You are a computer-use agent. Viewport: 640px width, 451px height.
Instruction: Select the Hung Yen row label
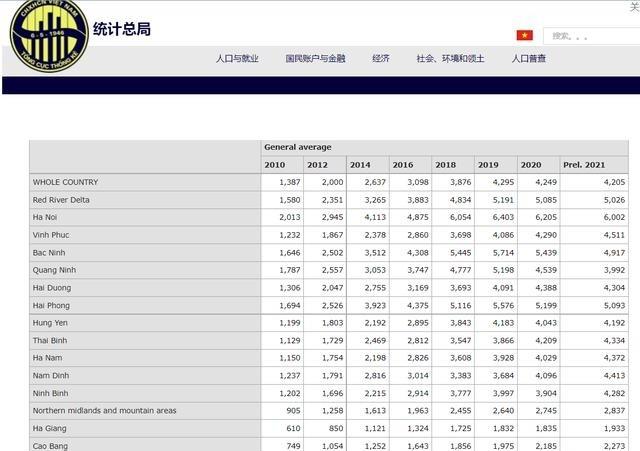pos(50,323)
